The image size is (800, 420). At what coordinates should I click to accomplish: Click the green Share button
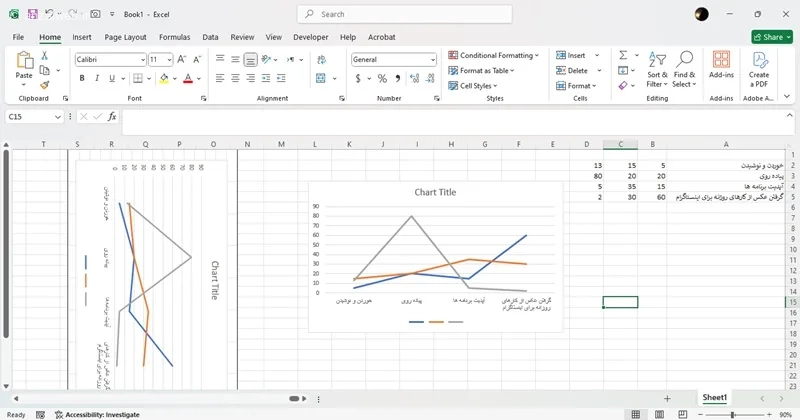(x=772, y=37)
